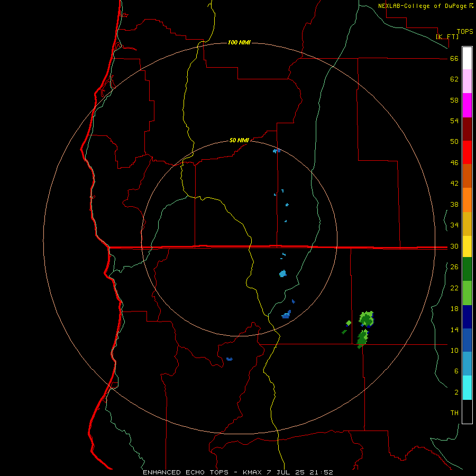Screen dimensions: 476x476
Task: Click the legend value '66'
Action: (x=454, y=59)
